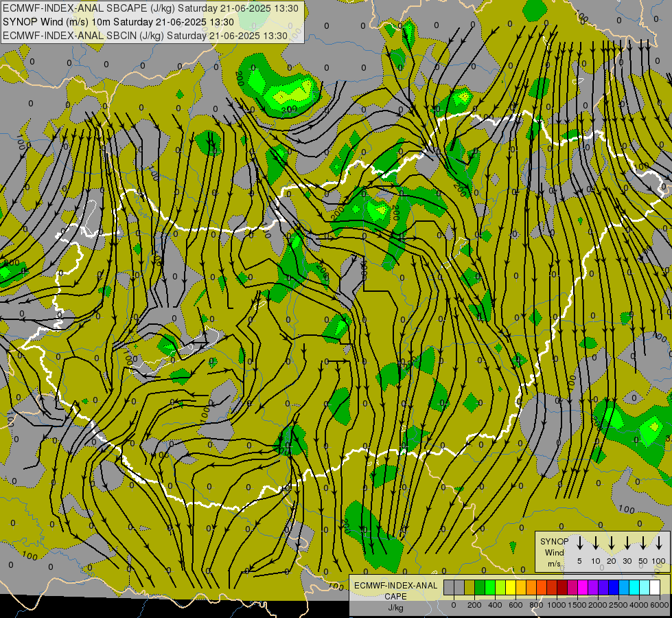Image resolution: width=672 pixels, height=618 pixels.
Task: Click the '600' tick label under the colorbar
Action: 515,605
